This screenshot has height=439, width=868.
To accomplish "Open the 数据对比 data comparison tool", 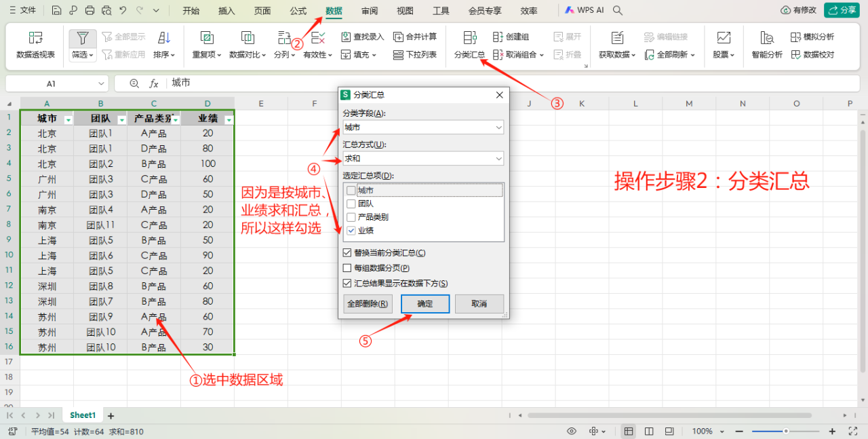I will pos(248,45).
